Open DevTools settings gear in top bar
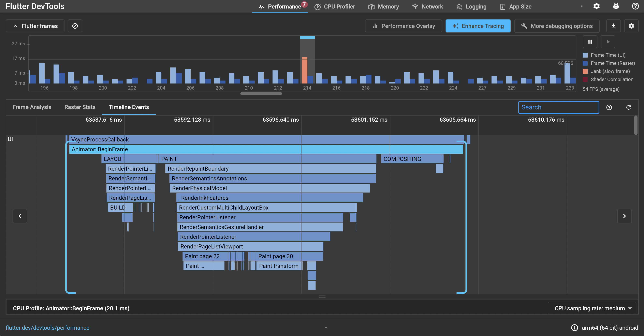 click(597, 6)
